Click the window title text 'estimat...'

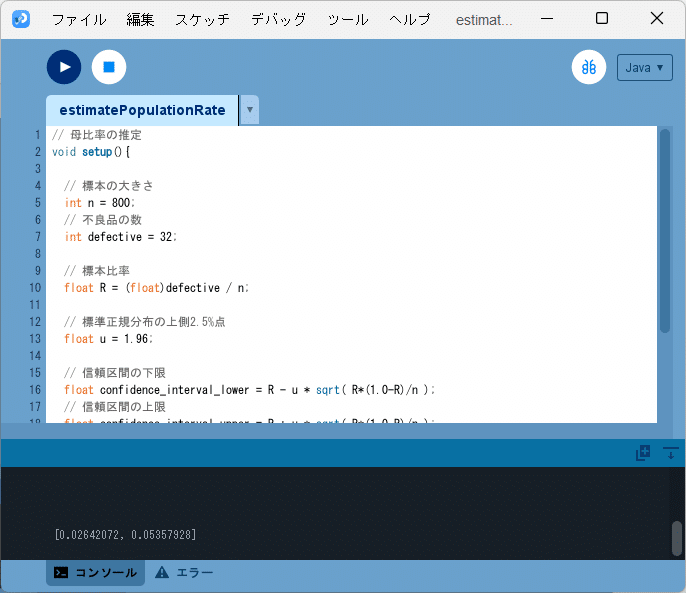(x=484, y=20)
